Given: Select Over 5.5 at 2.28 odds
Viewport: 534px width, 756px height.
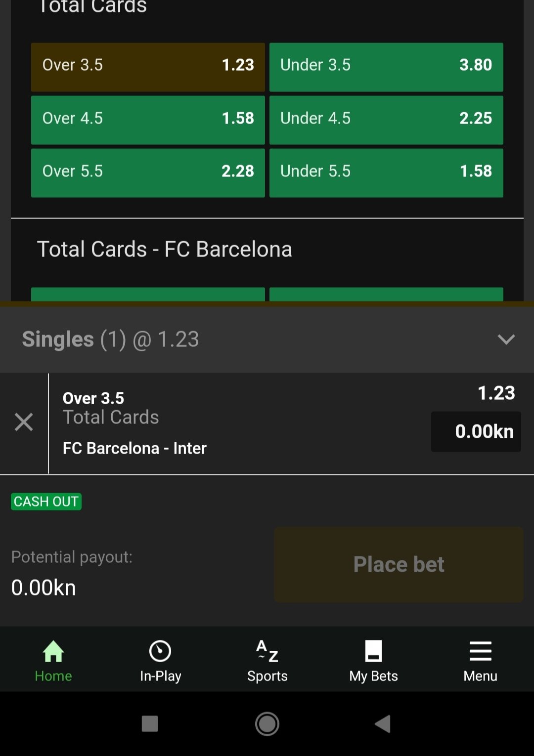Looking at the screenshot, I should pyautogui.click(x=148, y=172).
